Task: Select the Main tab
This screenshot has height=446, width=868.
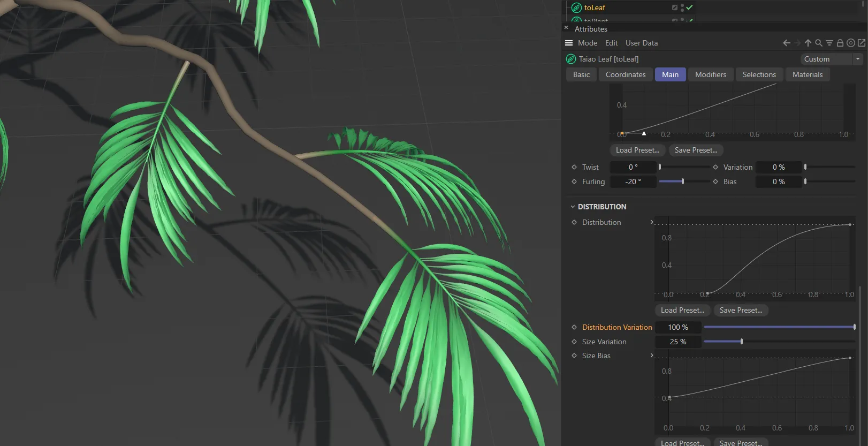Action: click(x=670, y=74)
